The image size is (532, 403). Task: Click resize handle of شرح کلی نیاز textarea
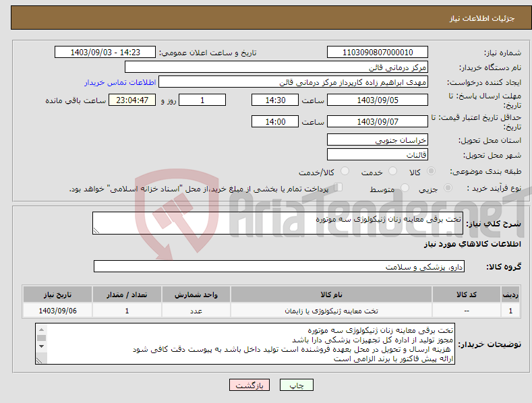[96, 230]
